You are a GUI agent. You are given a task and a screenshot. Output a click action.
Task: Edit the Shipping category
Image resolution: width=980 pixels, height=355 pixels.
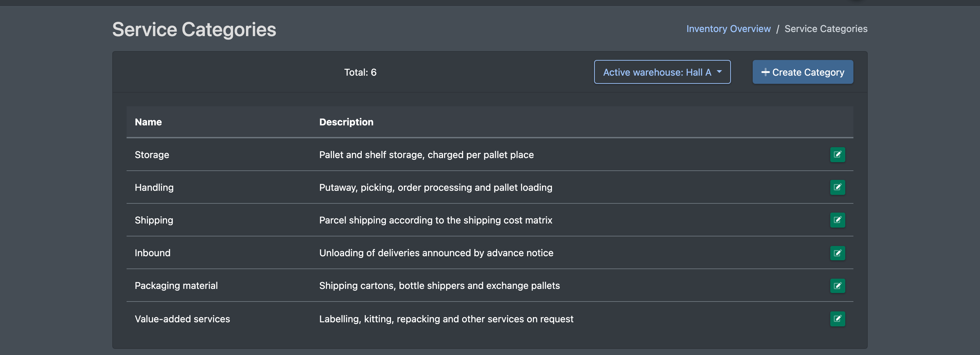(x=837, y=220)
